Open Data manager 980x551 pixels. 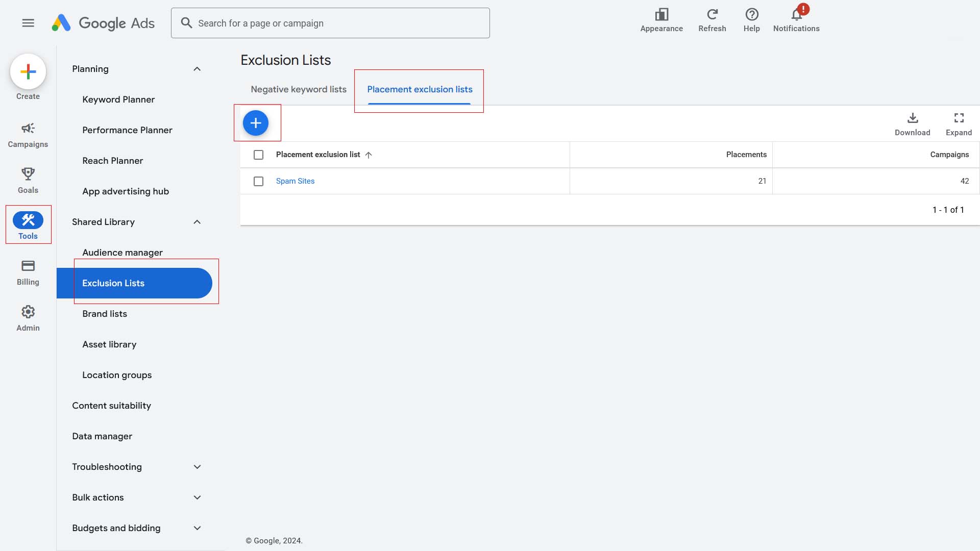[102, 436]
